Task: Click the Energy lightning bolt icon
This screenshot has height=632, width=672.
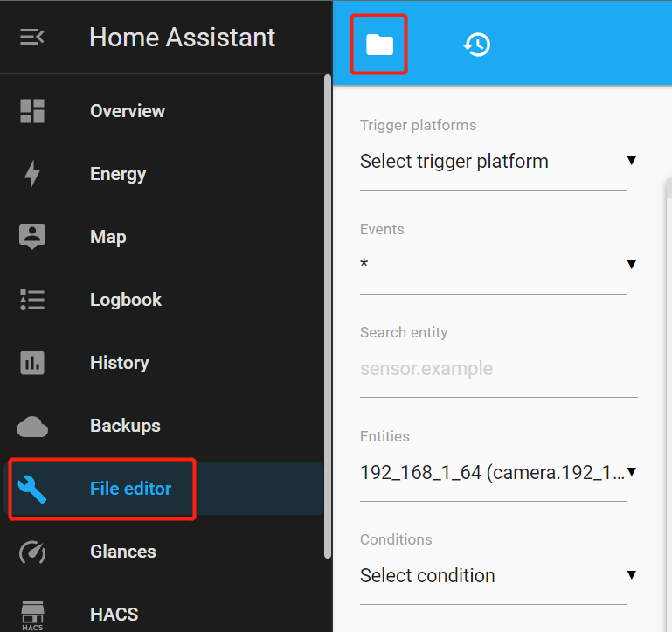Action: click(x=32, y=174)
